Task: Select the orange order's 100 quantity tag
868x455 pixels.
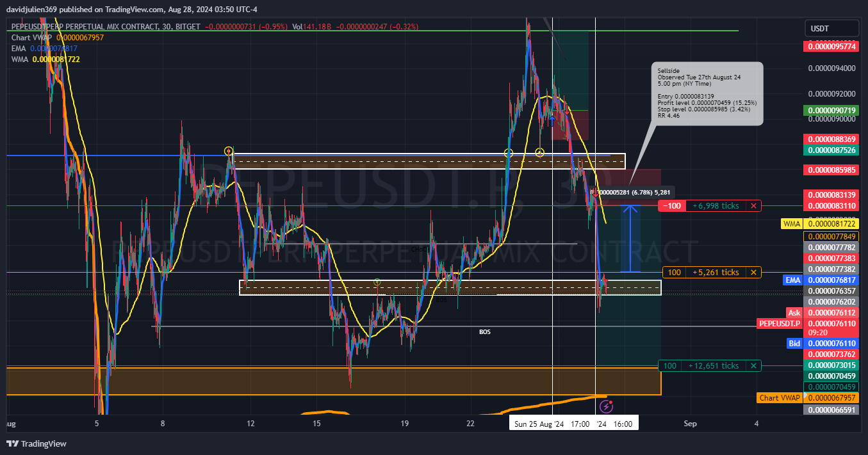Action: coord(674,273)
